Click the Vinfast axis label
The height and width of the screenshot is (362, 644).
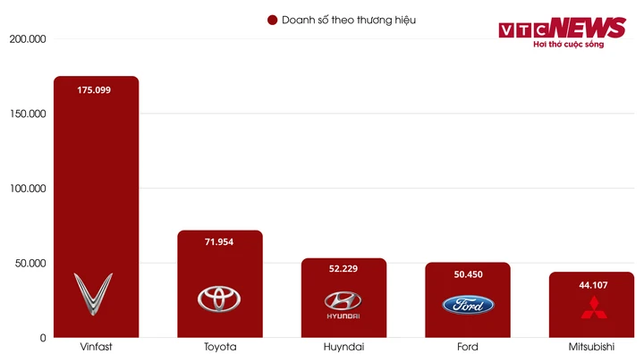click(x=95, y=347)
